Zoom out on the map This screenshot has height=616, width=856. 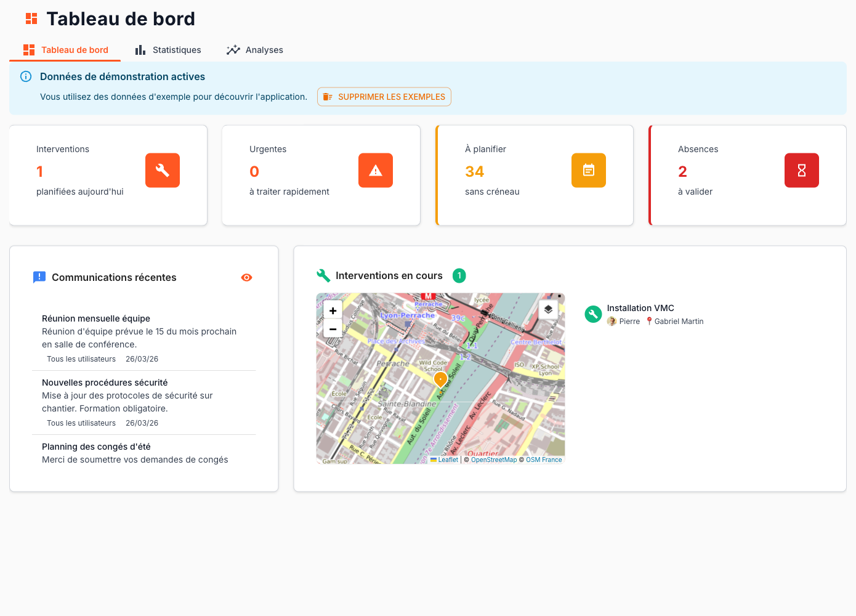pos(333,329)
